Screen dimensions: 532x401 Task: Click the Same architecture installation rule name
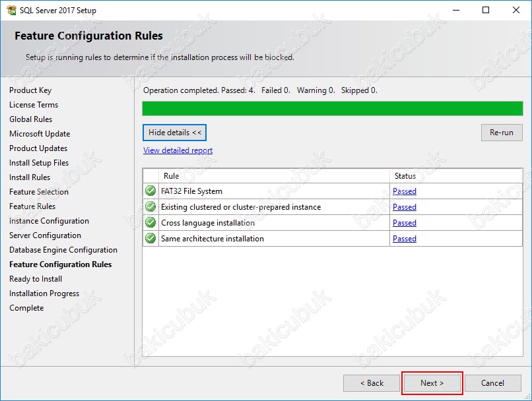tap(213, 239)
